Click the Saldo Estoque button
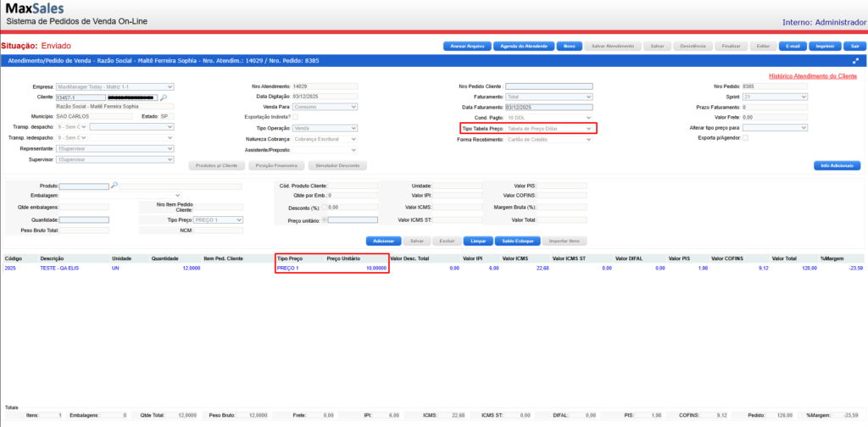This screenshot has width=868, height=427. click(512, 241)
